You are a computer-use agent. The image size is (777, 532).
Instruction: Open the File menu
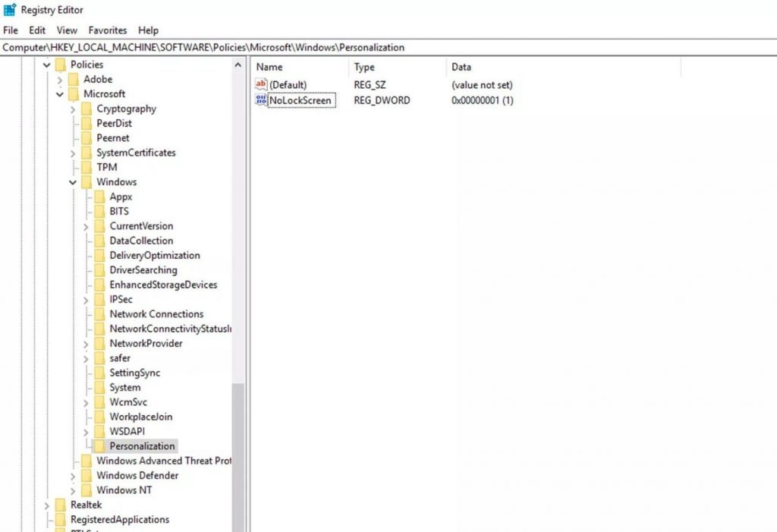[11, 30]
